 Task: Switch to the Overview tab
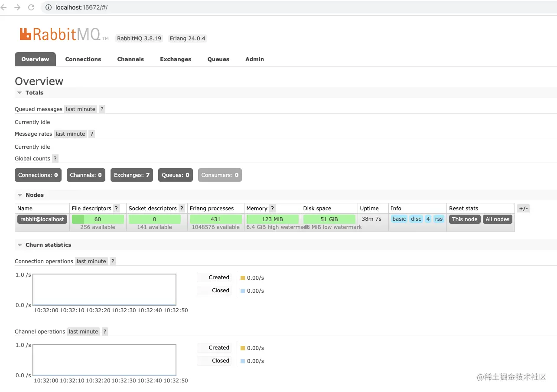coord(35,59)
